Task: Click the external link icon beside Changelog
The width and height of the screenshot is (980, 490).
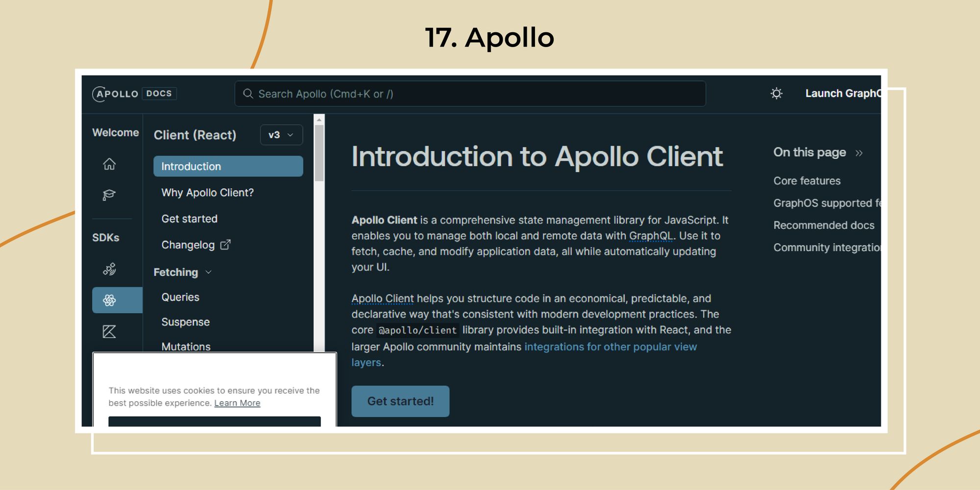Action: (x=225, y=245)
